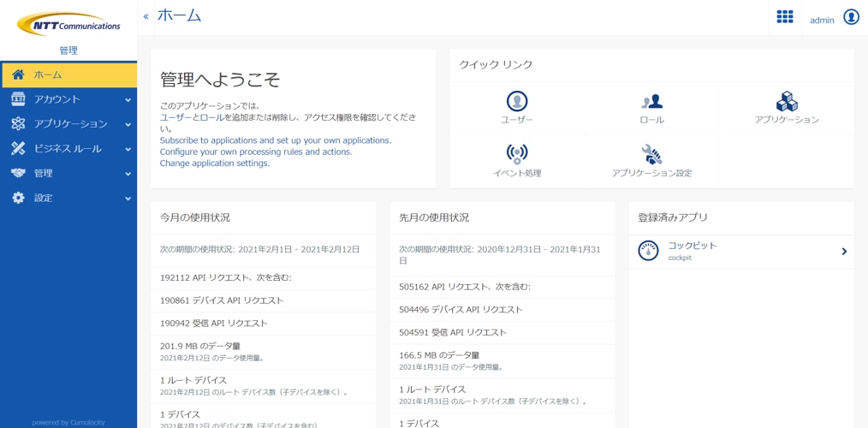Click '201.9 MB のデータ量' text
The height and width of the screenshot is (428, 868).
coord(199,346)
